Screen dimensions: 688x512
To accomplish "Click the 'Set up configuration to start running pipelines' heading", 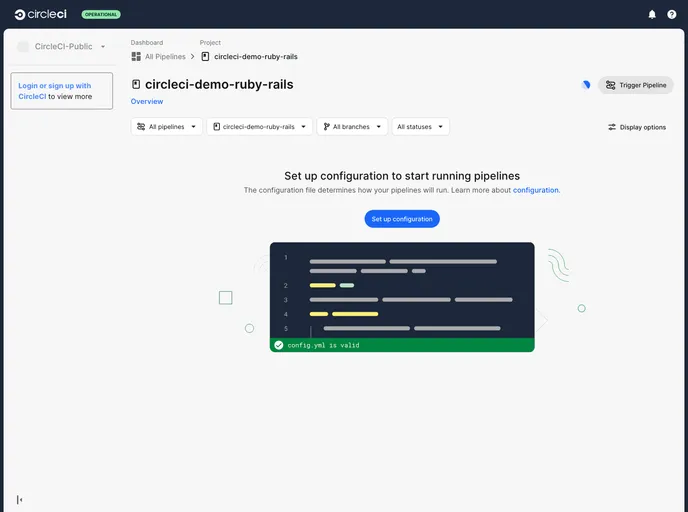I will (x=402, y=176).
